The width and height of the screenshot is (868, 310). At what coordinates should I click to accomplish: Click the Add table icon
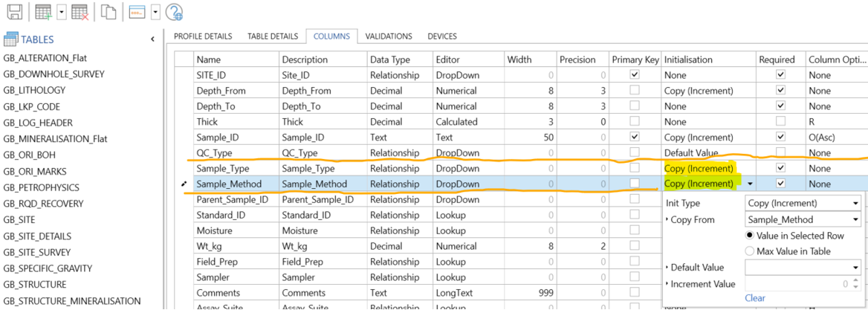tap(44, 12)
